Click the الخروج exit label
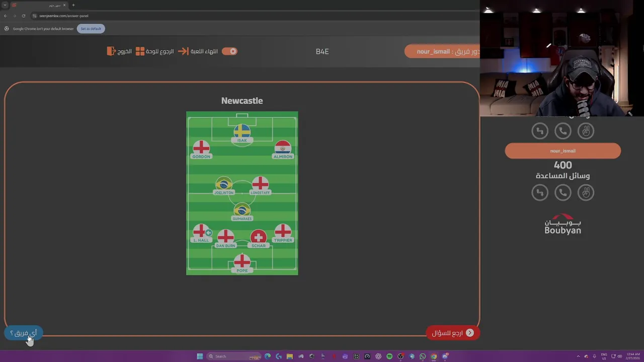The image size is (644, 362). click(125, 51)
